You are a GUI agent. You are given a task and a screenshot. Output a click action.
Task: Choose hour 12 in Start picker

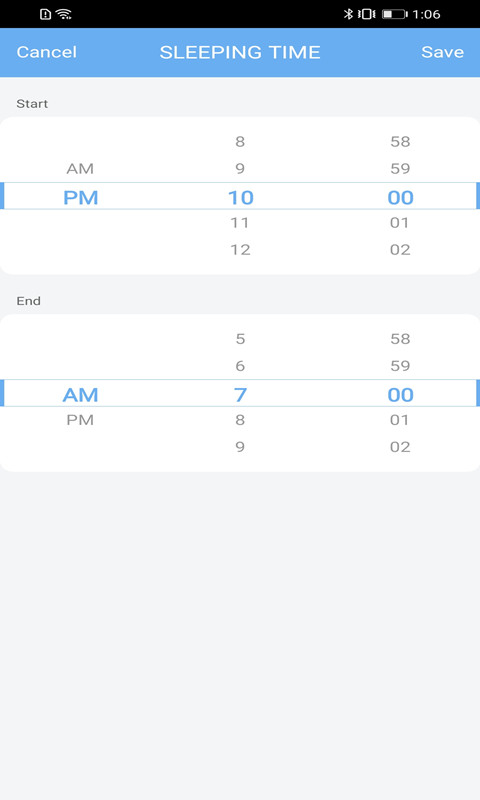coord(240,249)
